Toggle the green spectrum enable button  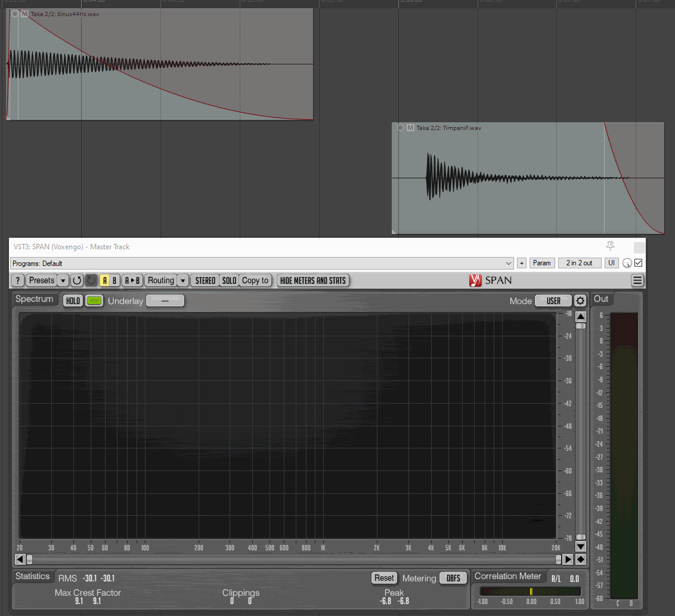pyautogui.click(x=94, y=301)
